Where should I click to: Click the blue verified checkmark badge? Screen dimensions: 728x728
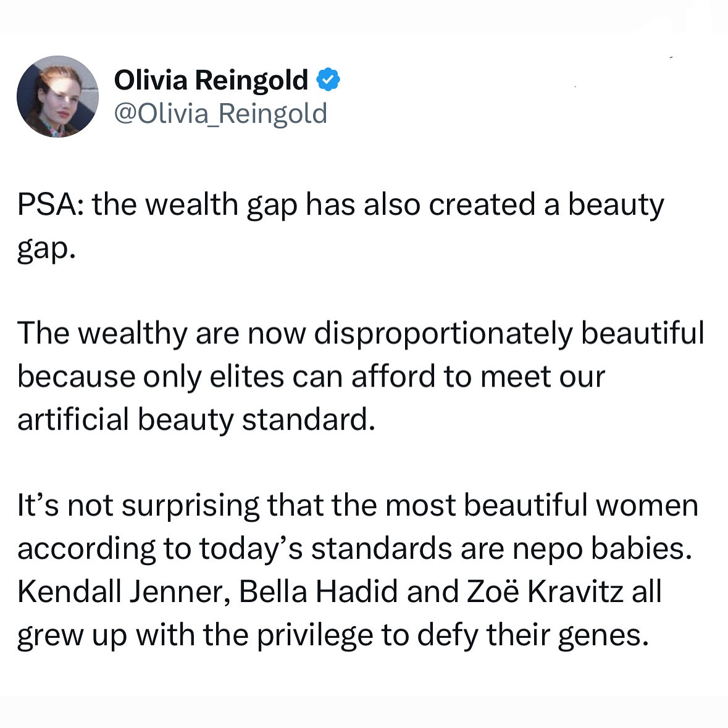coord(328,80)
